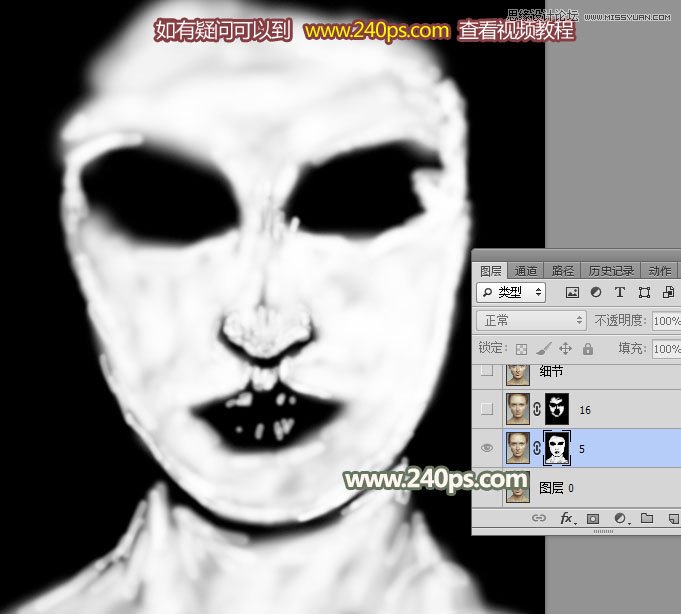Hide layer 5 with the eye icon

tap(487, 448)
